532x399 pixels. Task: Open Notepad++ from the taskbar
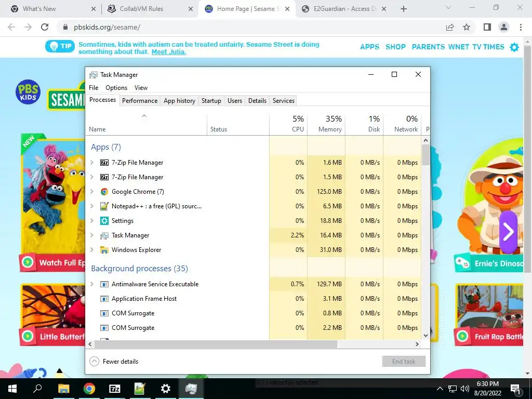coord(140,389)
